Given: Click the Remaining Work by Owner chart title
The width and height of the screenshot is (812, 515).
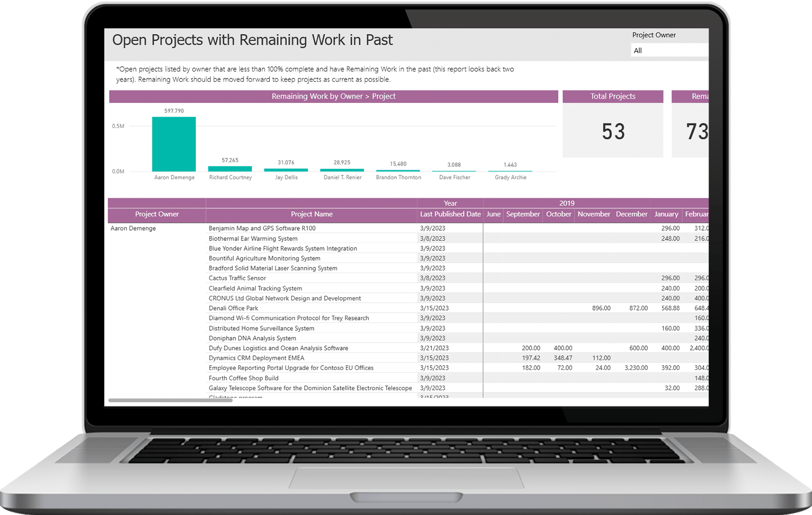Looking at the screenshot, I should 333,96.
